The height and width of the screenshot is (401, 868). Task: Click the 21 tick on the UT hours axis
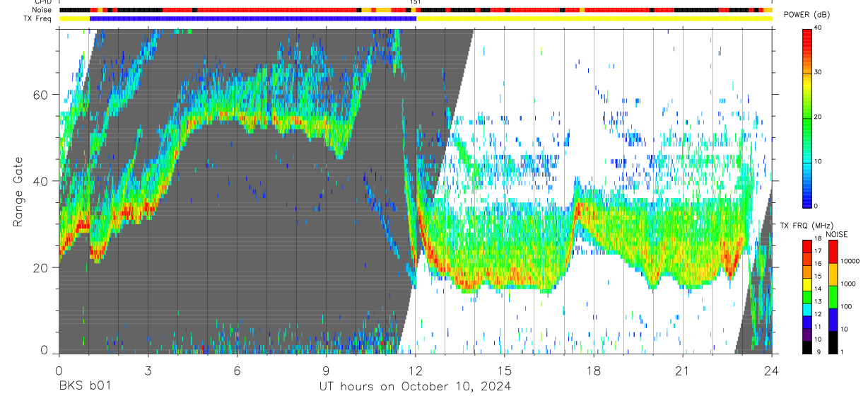tap(683, 371)
